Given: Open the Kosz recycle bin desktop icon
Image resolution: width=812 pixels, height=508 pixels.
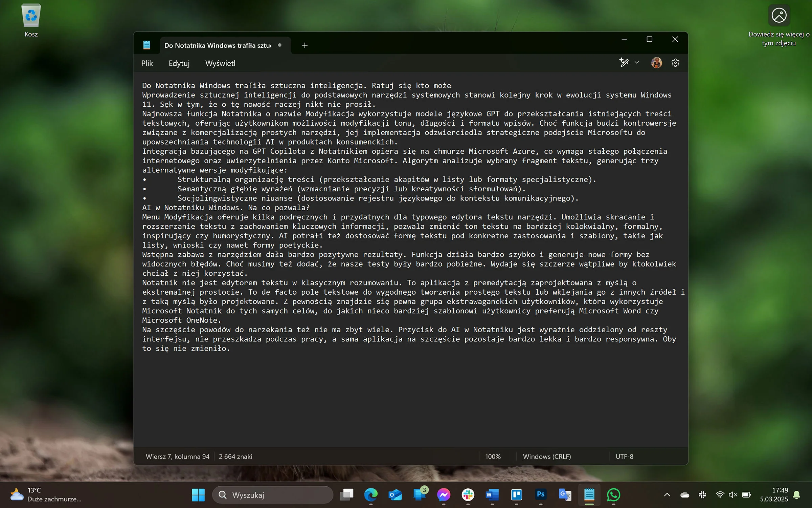Looking at the screenshot, I should point(31,20).
